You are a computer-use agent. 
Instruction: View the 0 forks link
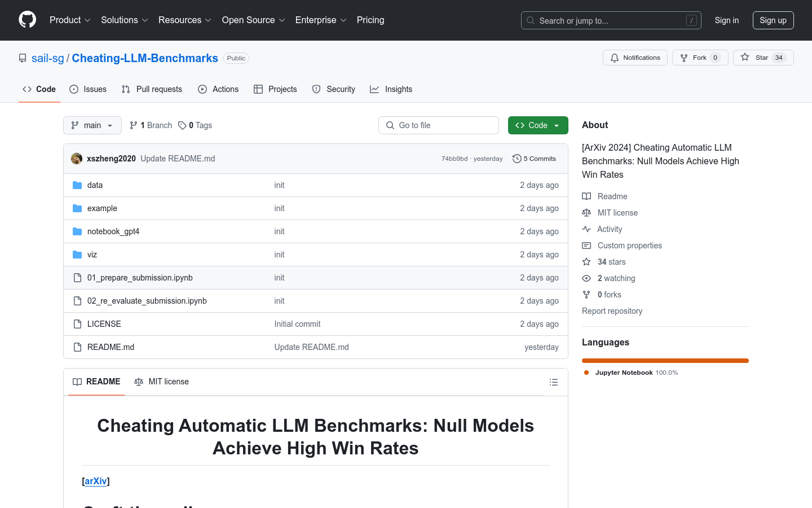(602, 295)
